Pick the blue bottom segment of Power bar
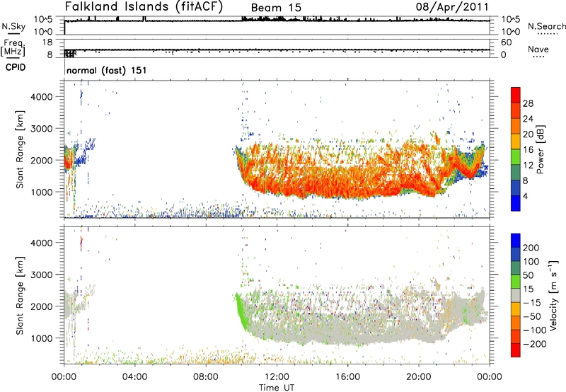 point(516,203)
